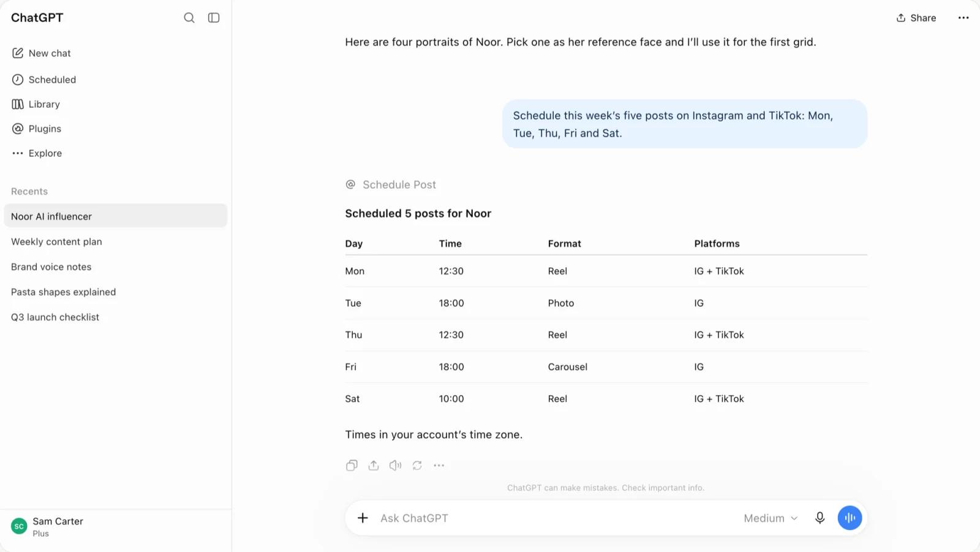Click the ChatGPT logo title
Screen dimensions: 980x552
tap(37, 18)
